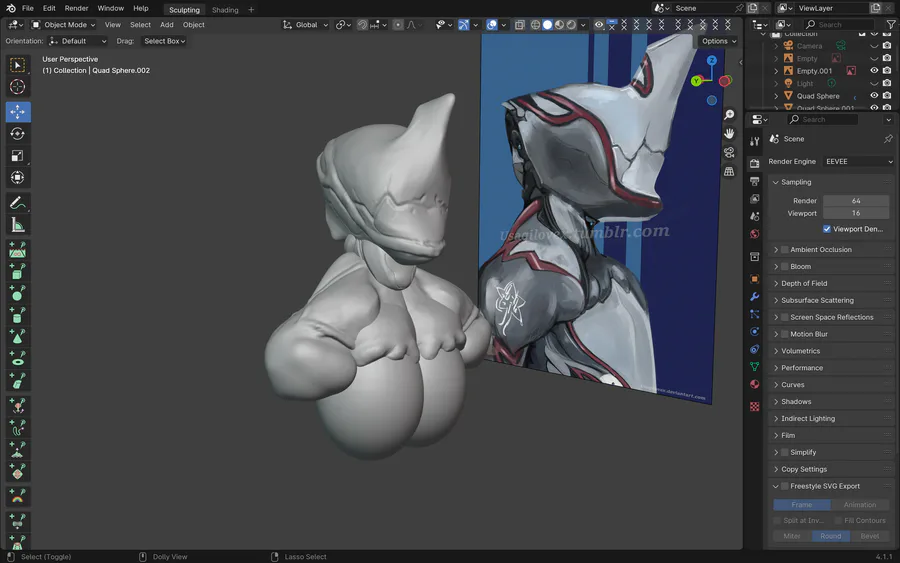This screenshot has width=900, height=563.
Task: Open the viewport Add menu
Action: [x=166, y=25]
